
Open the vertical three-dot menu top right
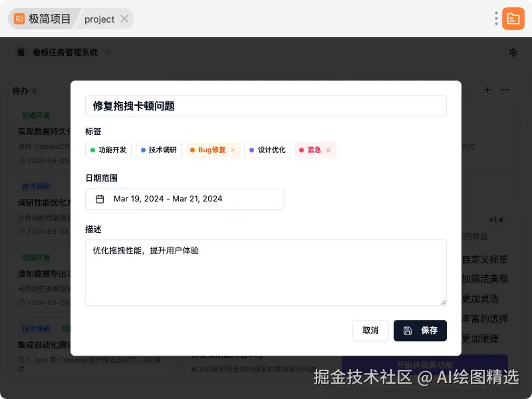point(495,19)
